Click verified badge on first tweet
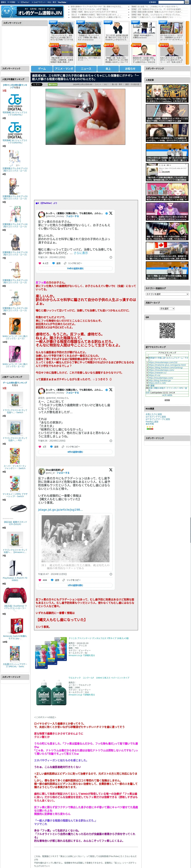The image size is (191, 868). pyautogui.click(x=107, y=213)
